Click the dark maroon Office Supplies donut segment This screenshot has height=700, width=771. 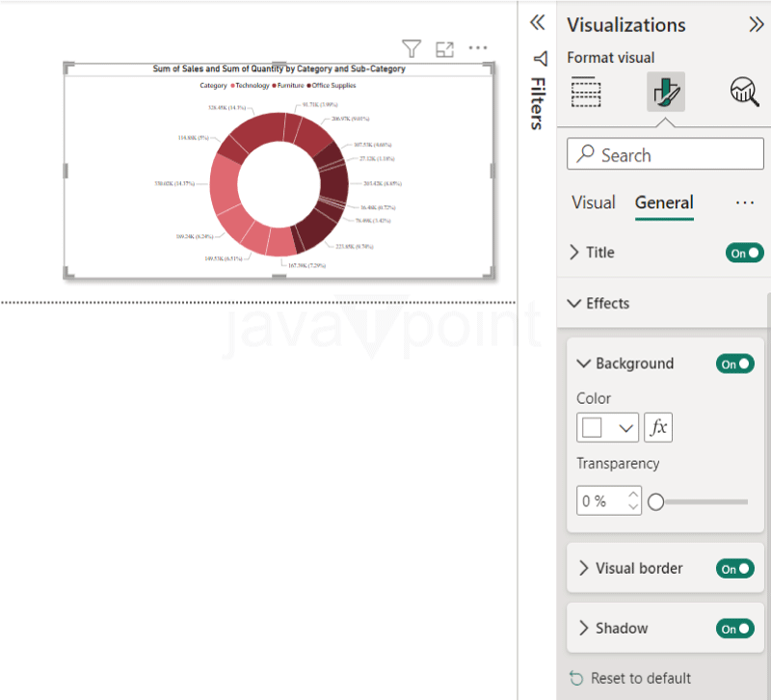[334, 186]
